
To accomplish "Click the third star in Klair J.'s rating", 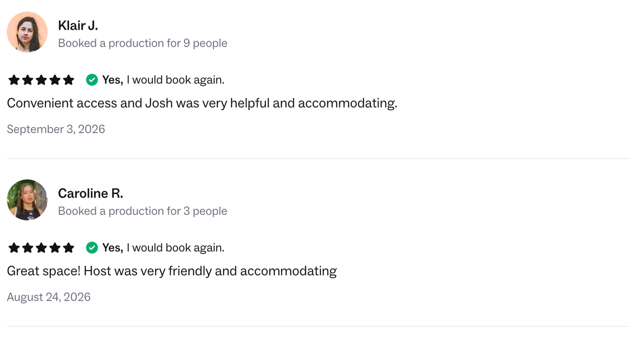I will 41,80.
